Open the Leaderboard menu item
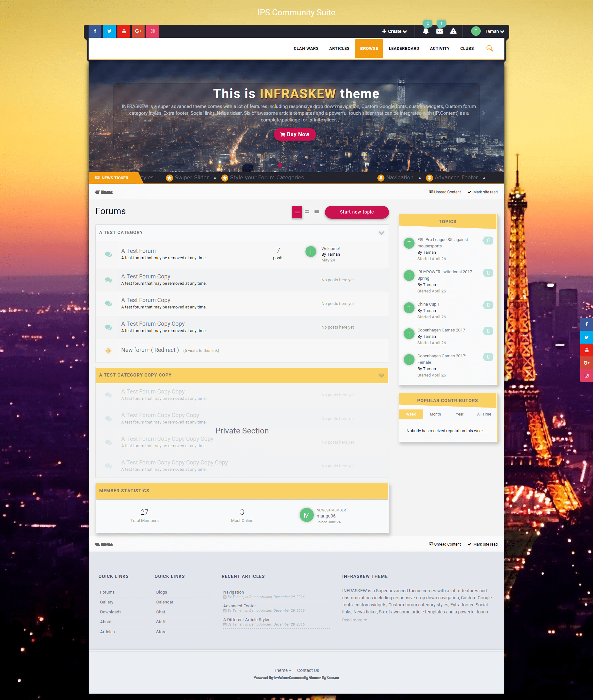 [404, 48]
